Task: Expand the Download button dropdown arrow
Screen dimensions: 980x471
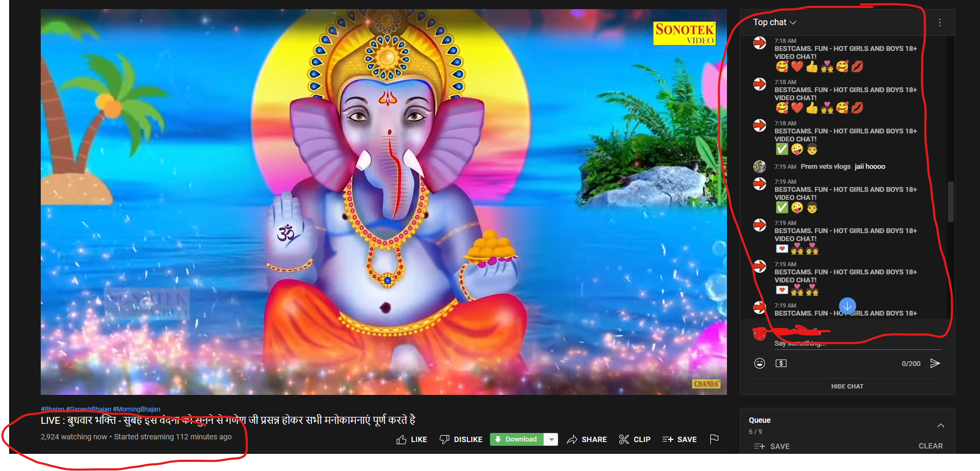Action: pyautogui.click(x=551, y=439)
